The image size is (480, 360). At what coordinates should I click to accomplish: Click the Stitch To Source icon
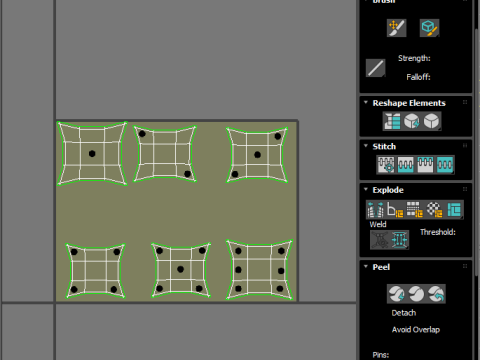[x=425, y=164]
